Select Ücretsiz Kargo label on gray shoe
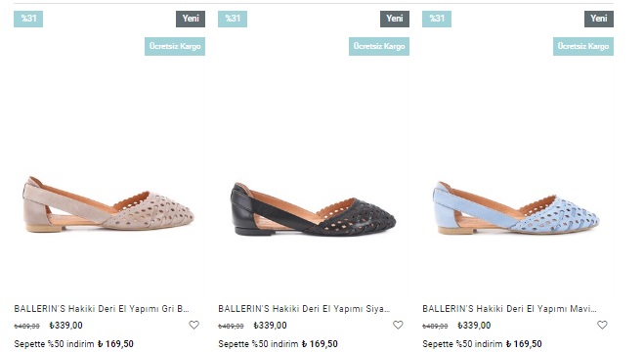The image size is (644, 352). point(175,46)
